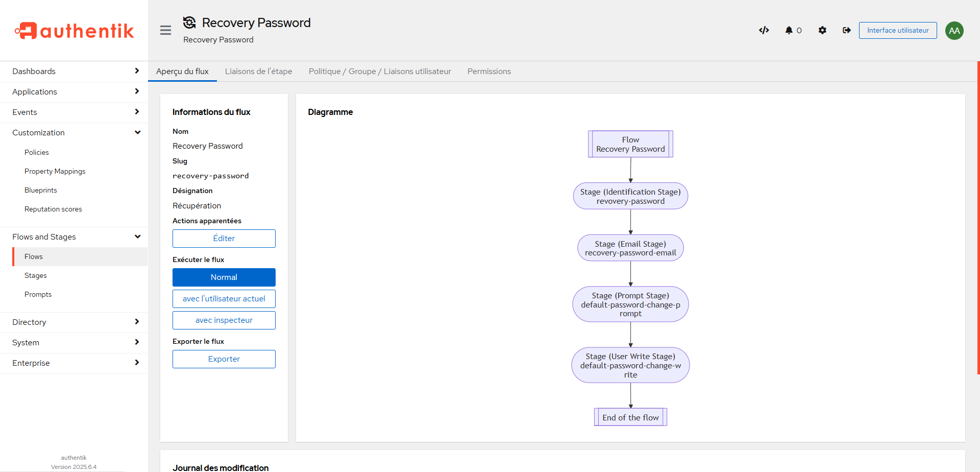Expand the Directory sidebar section
Viewport: 980px width, 472px height.
[x=74, y=322]
